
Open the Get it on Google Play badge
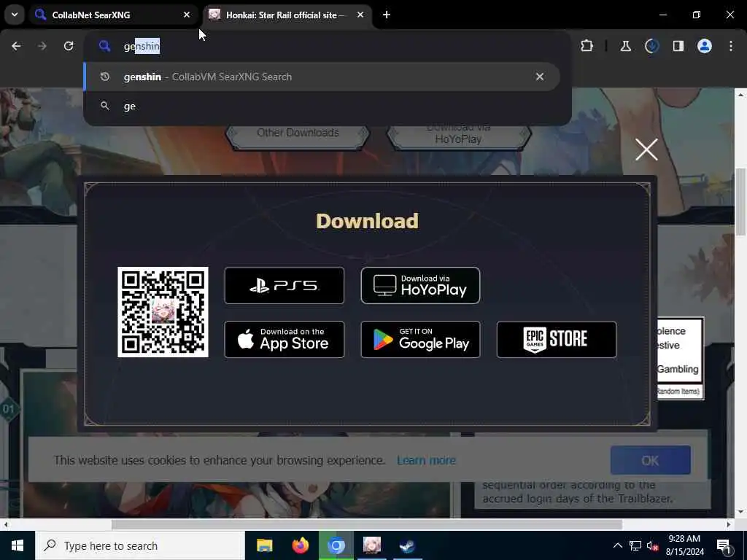click(x=421, y=340)
